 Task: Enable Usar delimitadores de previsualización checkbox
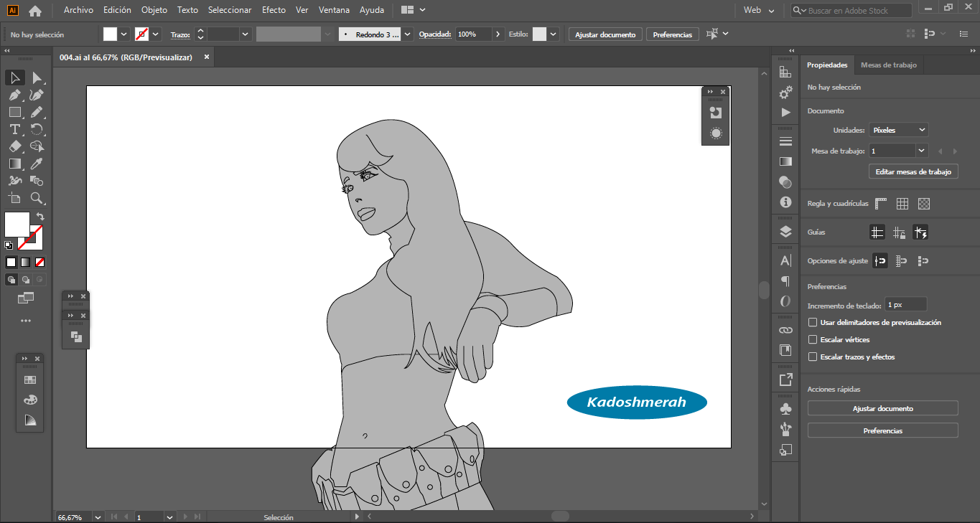click(x=813, y=323)
